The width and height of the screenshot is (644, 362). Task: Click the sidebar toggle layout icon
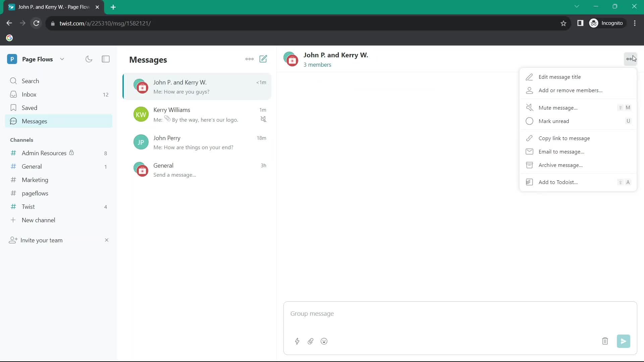(x=106, y=59)
